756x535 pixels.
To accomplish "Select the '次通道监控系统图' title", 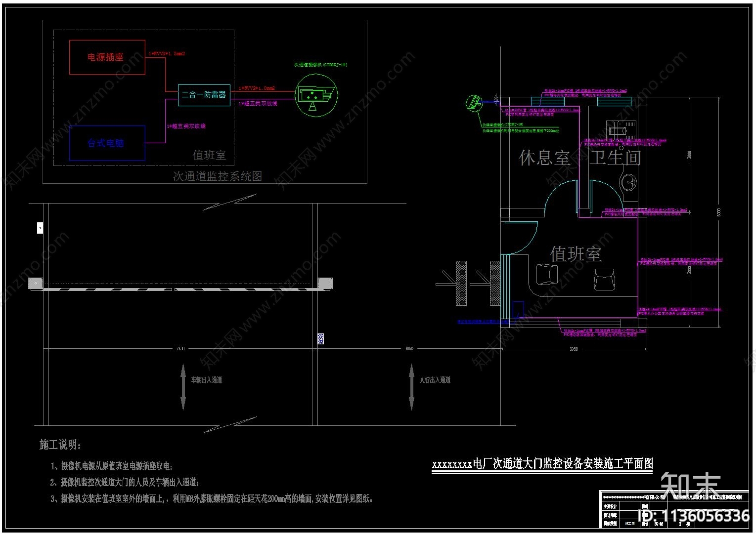I will (218, 176).
